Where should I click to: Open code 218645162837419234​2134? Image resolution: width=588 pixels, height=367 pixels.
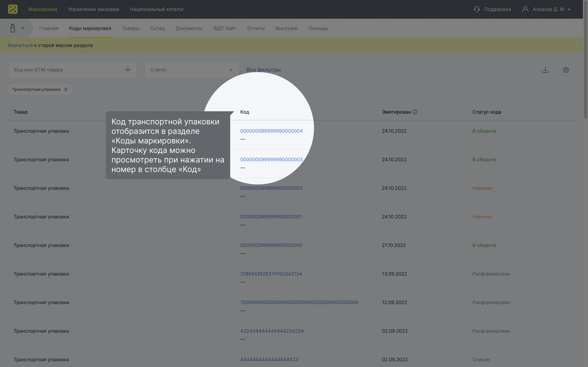click(x=271, y=274)
